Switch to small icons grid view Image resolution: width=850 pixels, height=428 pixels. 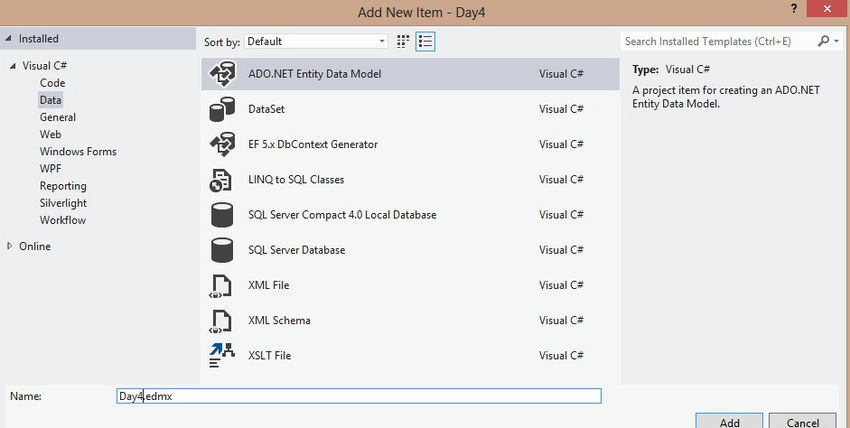click(403, 41)
